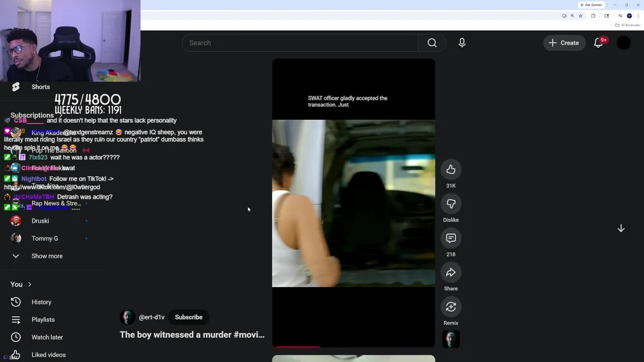This screenshot has height=362, width=644.
Task: Click Ask Gemini in Chrome
Action: click(x=591, y=5)
